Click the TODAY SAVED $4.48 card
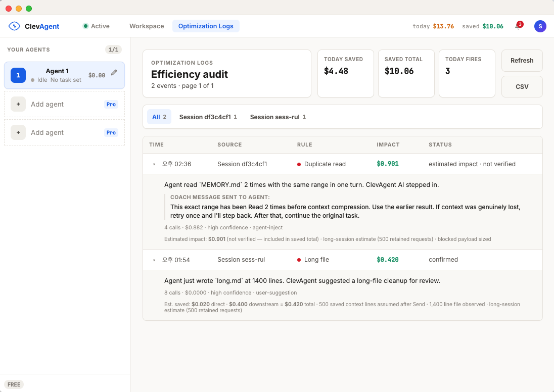This screenshot has height=392, width=554. pos(346,73)
